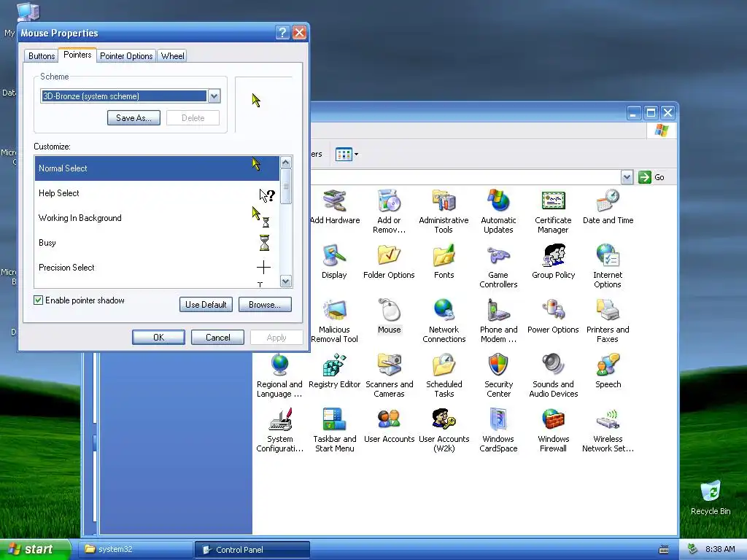The height and width of the screenshot is (560, 747).
Task: Click the Use Default button
Action: click(x=206, y=304)
